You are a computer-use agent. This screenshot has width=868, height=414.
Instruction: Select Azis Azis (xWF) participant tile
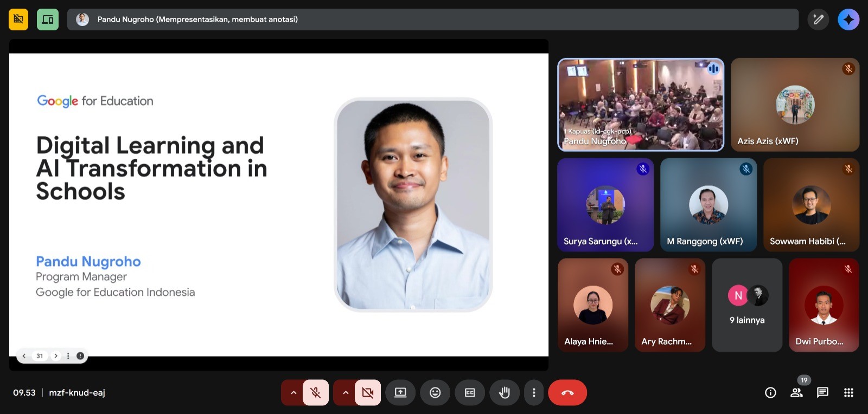pos(795,105)
